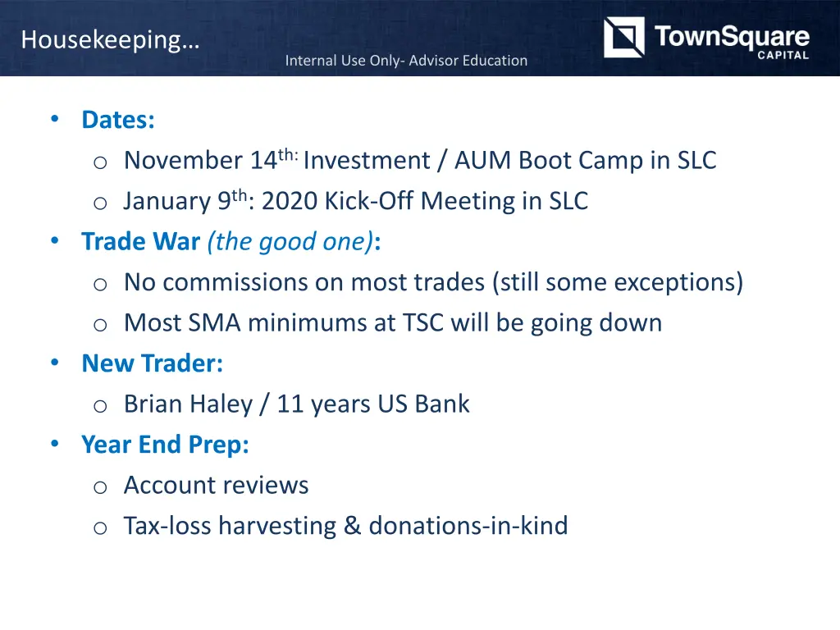The image size is (840, 630).
Task: Click the Internal Use Only subtitle
Action: click(406, 61)
